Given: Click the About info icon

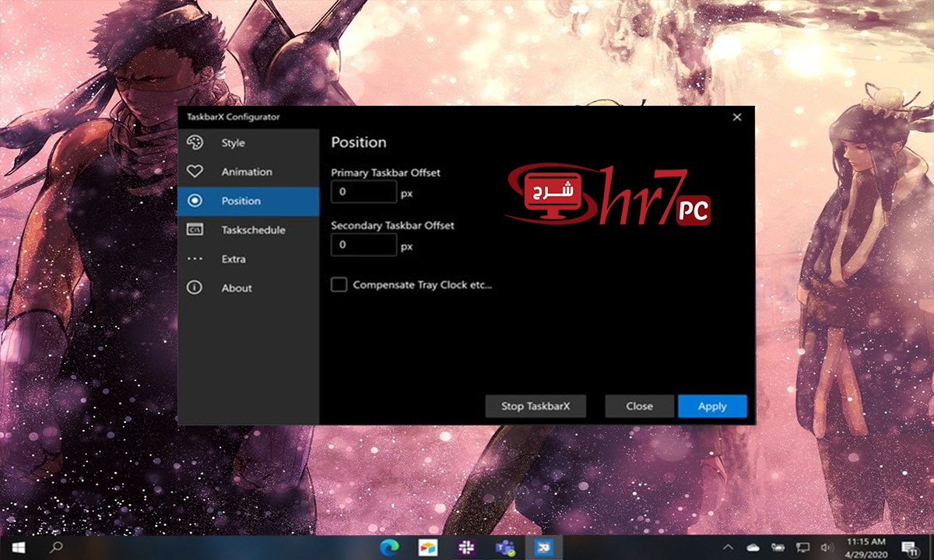Looking at the screenshot, I should (x=195, y=288).
